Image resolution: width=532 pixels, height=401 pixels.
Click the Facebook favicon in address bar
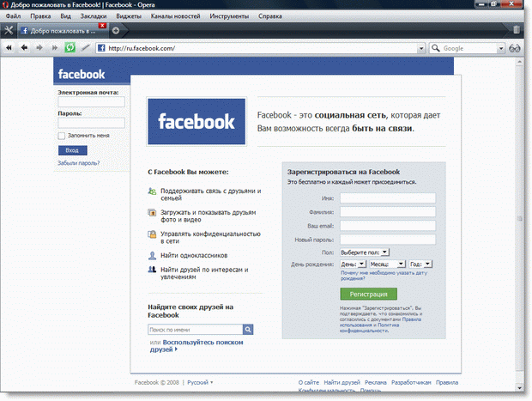pyautogui.click(x=101, y=48)
